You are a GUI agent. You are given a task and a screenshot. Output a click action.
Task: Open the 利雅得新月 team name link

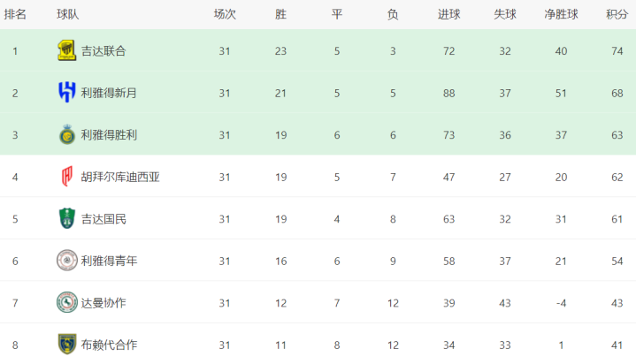(x=109, y=93)
